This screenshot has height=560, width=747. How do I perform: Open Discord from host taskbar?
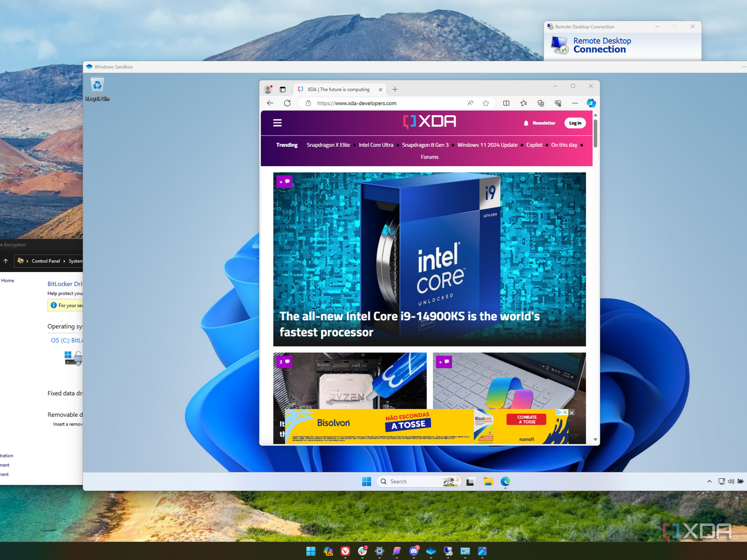click(x=414, y=551)
